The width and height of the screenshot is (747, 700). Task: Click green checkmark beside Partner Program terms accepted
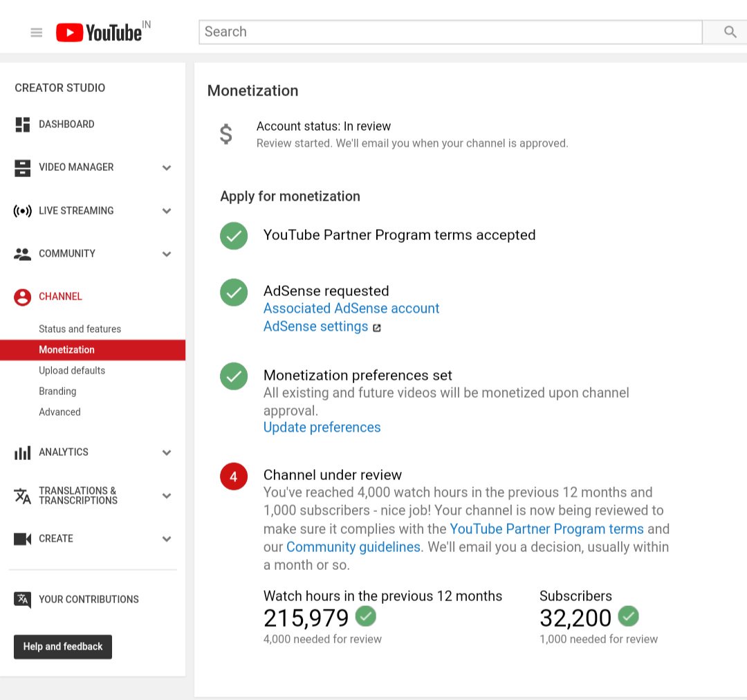click(234, 235)
